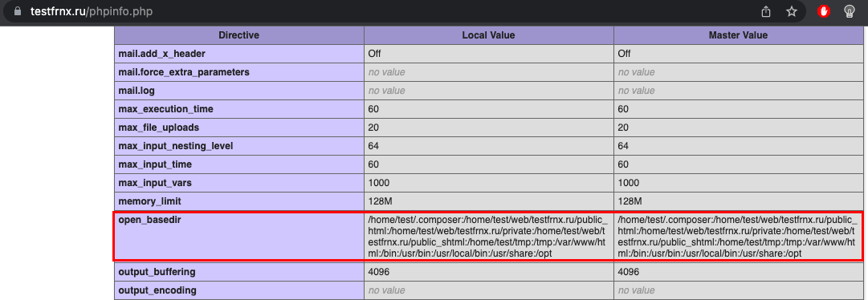Image resolution: width=868 pixels, height=300 pixels.
Task: Click the Directive column header
Action: (x=238, y=34)
